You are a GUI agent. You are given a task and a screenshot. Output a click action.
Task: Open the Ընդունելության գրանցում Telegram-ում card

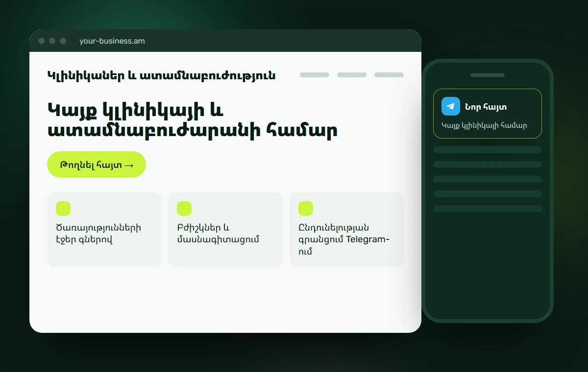346,230
